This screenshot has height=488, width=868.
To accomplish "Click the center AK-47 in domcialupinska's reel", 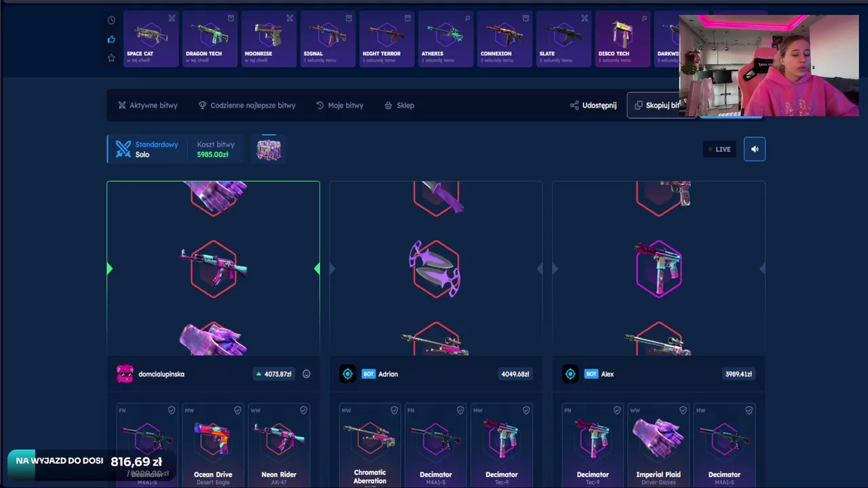I will coord(214,268).
